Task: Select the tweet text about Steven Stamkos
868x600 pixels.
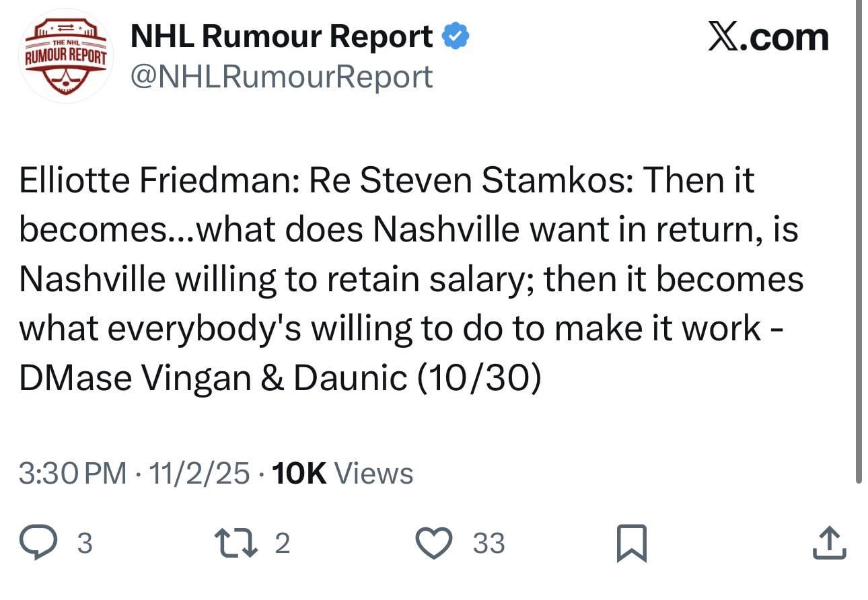Action: click(410, 277)
